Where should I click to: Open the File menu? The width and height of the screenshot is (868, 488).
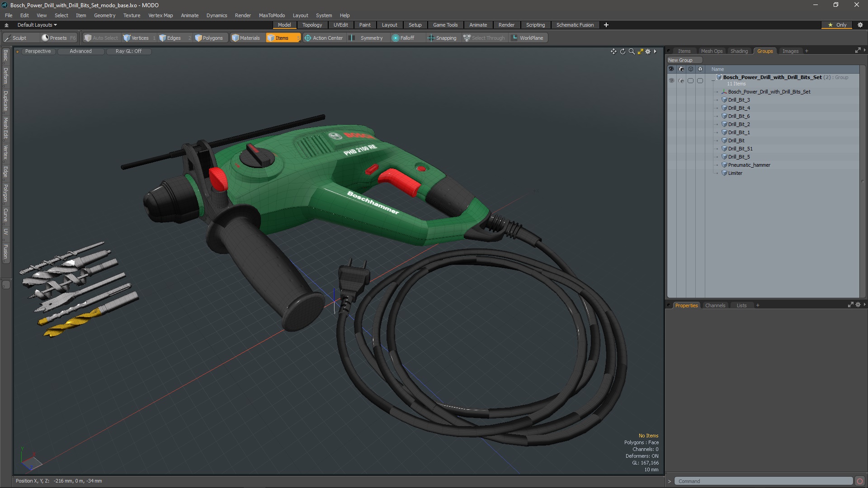(x=9, y=15)
